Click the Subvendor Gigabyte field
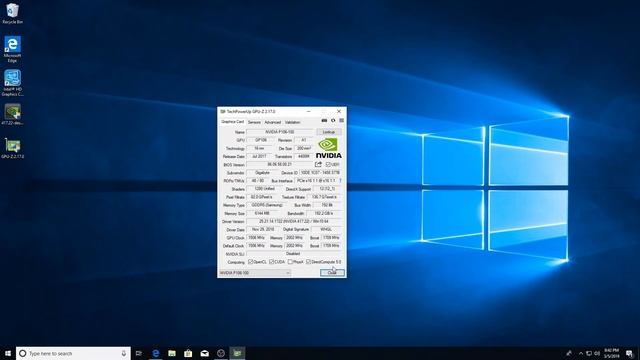The height and width of the screenshot is (360, 640). point(262,173)
